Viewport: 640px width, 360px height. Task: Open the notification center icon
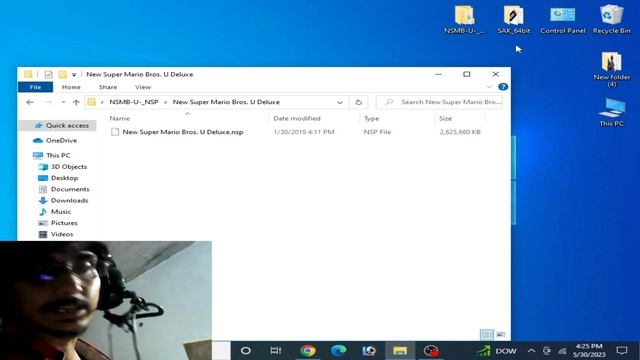(x=622, y=351)
